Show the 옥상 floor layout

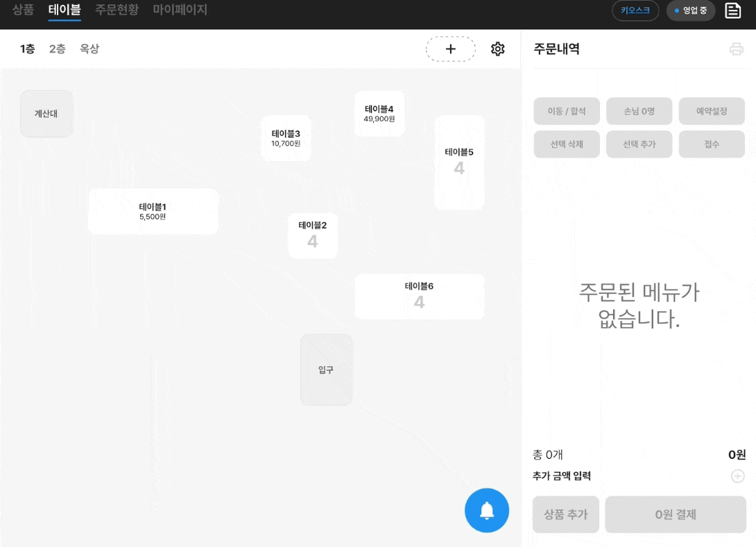click(89, 49)
